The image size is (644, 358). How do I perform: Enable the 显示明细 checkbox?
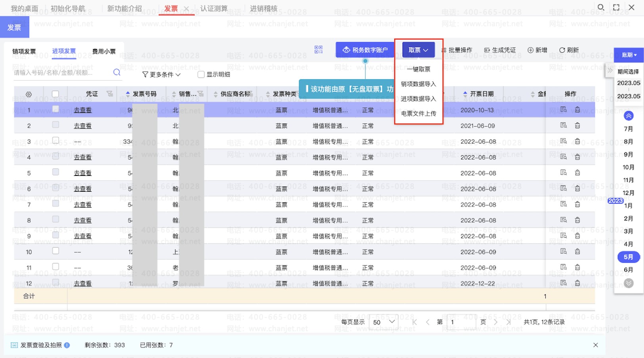pyautogui.click(x=201, y=74)
